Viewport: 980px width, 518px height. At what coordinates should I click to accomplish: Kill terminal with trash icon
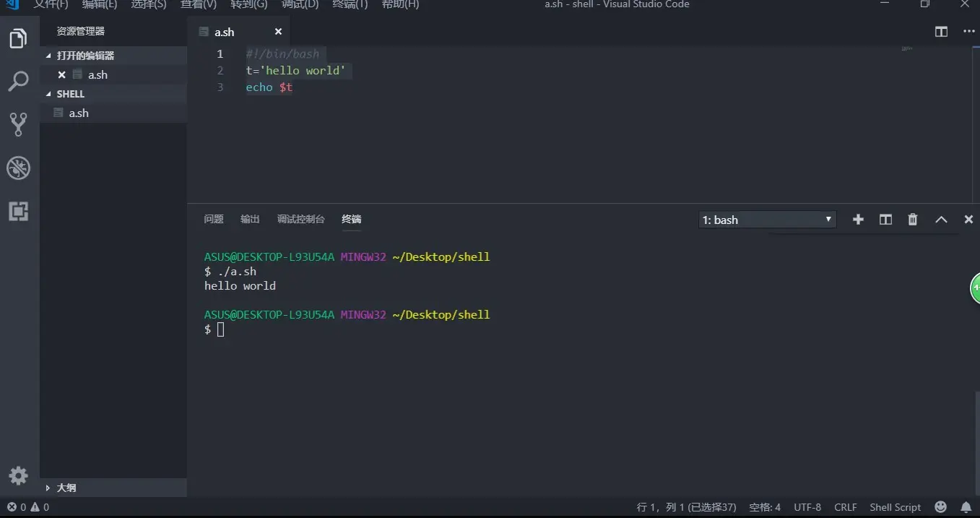tap(913, 220)
